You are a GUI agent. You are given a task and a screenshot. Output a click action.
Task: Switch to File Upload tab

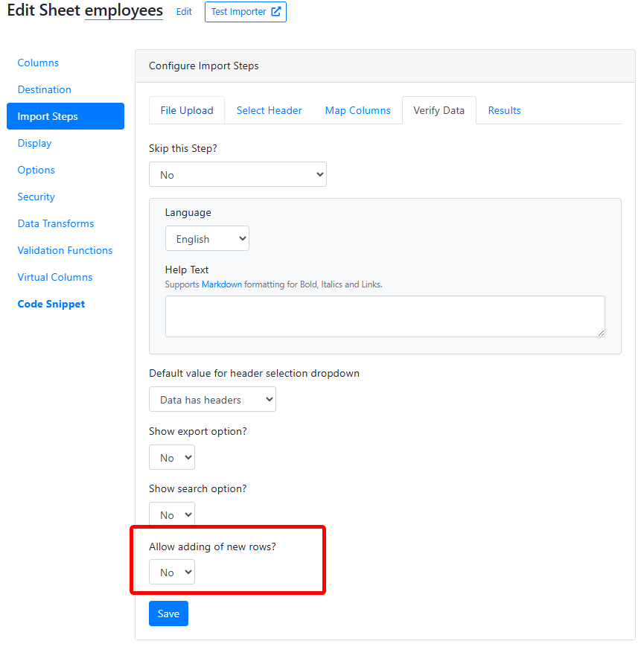[x=187, y=111]
